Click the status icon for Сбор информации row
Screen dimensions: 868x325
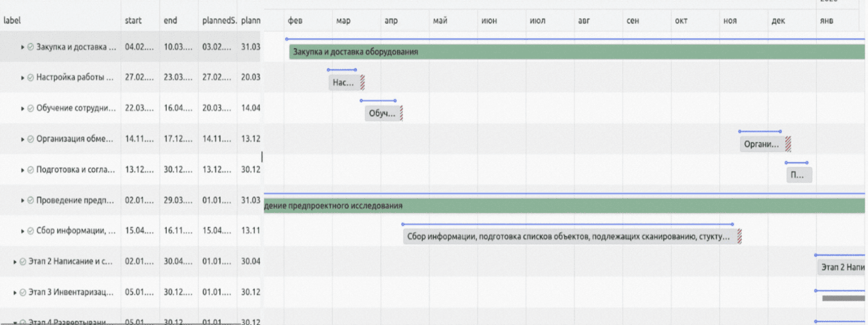click(31, 232)
